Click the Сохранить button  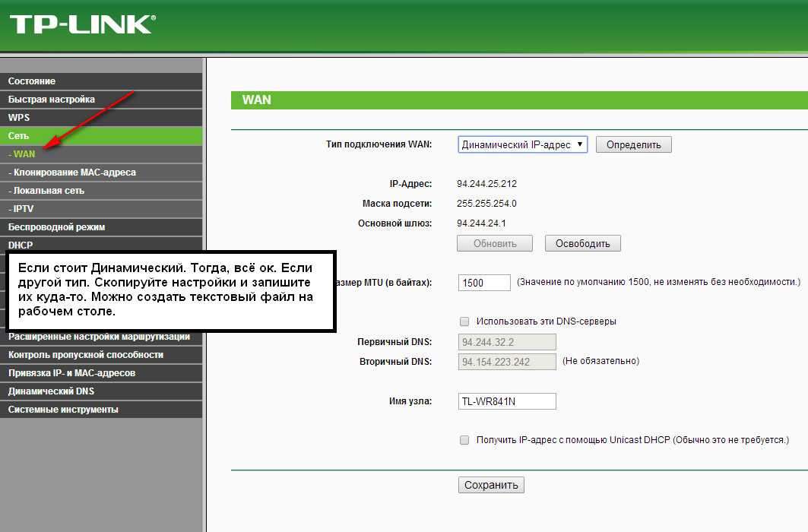click(x=491, y=485)
